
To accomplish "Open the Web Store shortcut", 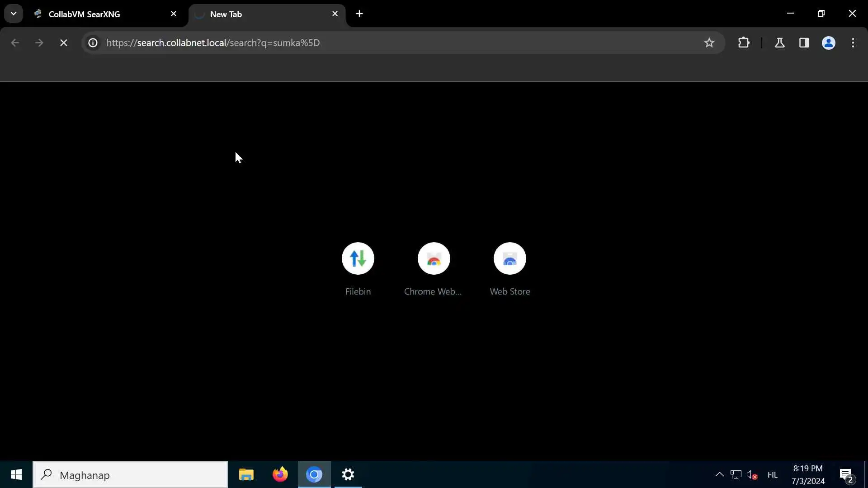I will click(x=509, y=259).
